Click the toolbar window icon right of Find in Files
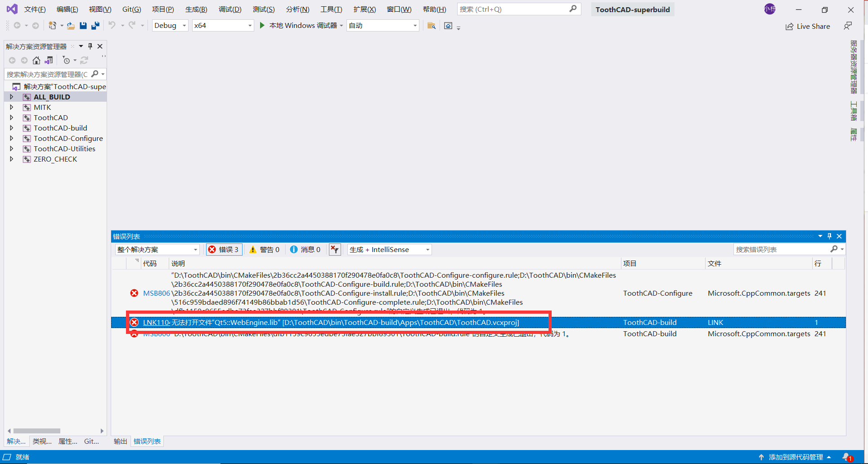This screenshot has height=464, width=868. click(448, 26)
